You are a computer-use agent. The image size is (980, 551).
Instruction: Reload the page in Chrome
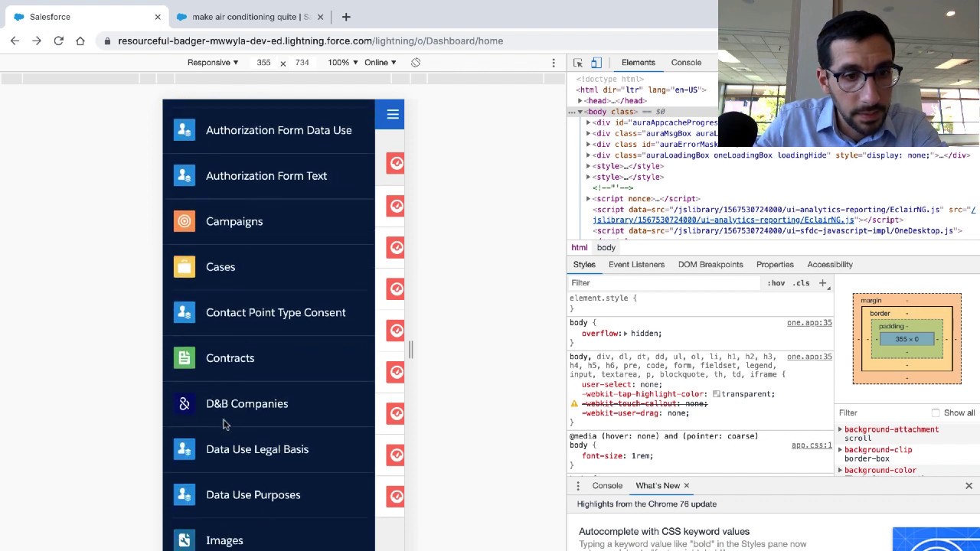[x=58, y=41]
